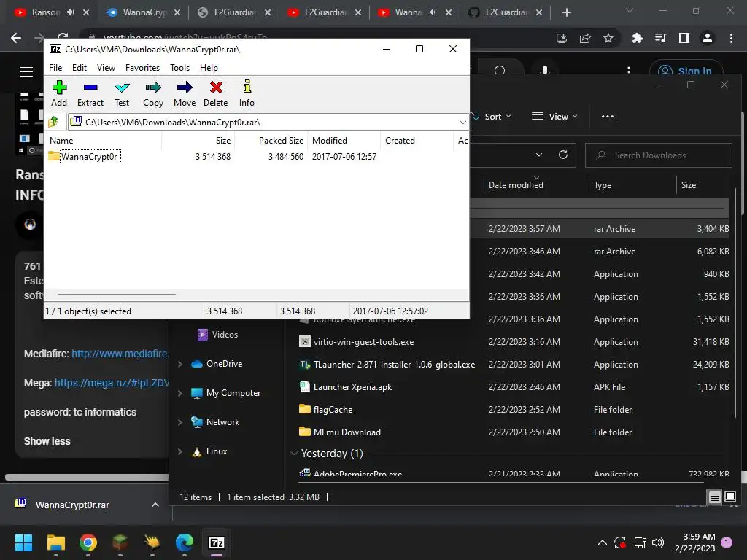Click the red Delete icon in 7-Zip
This screenshot has height=560, width=747.
(x=216, y=93)
